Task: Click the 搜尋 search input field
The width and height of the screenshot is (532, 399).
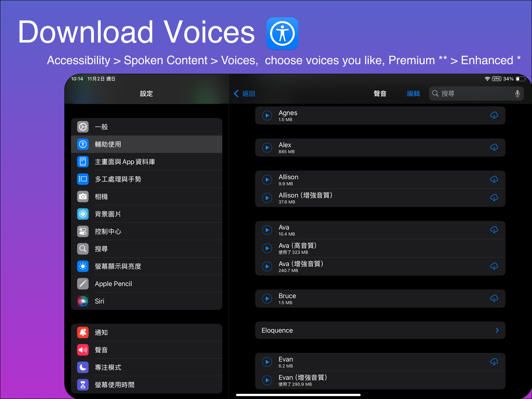Action: [471, 93]
